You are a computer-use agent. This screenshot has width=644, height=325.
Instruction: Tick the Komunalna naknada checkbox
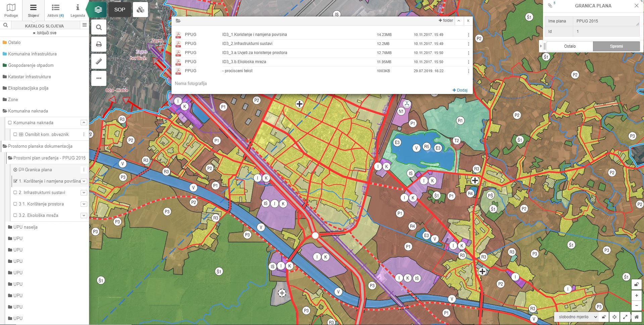click(x=10, y=123)
